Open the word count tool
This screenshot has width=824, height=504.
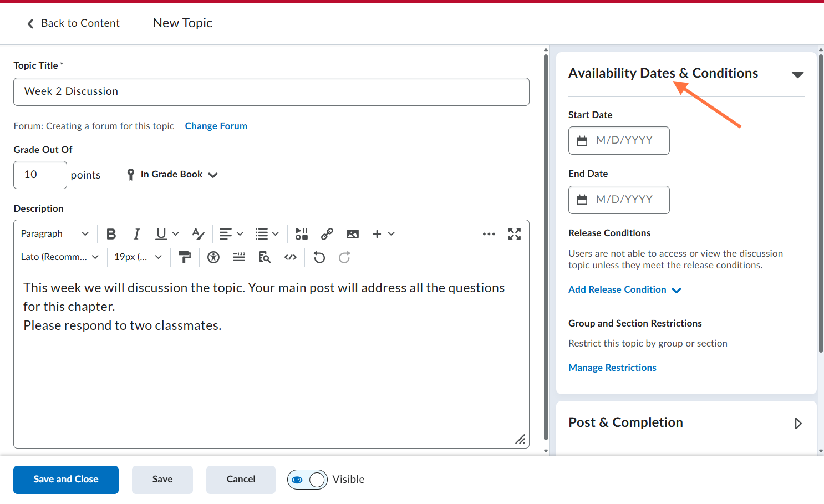point(239,257)
